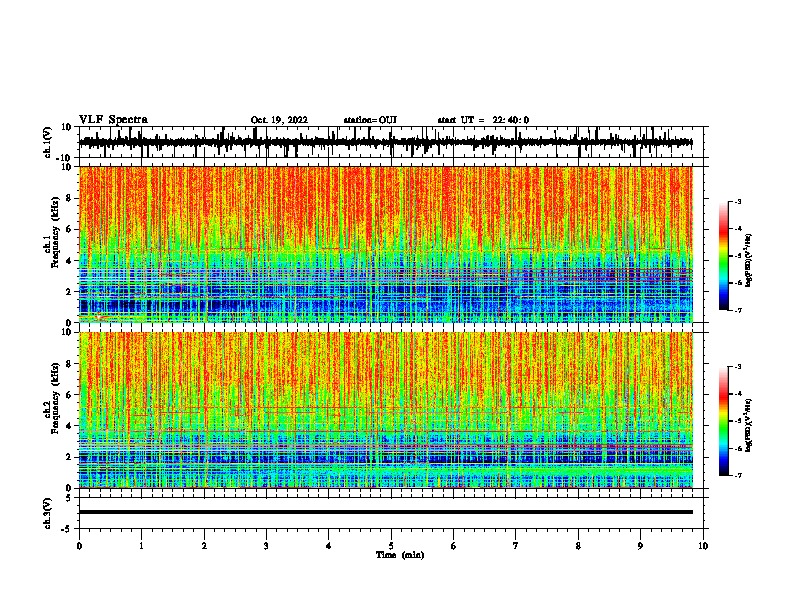Click the "6" frequency tick on ch.1 axis
The width and height of the screenshot is (792, 612).
70,229
